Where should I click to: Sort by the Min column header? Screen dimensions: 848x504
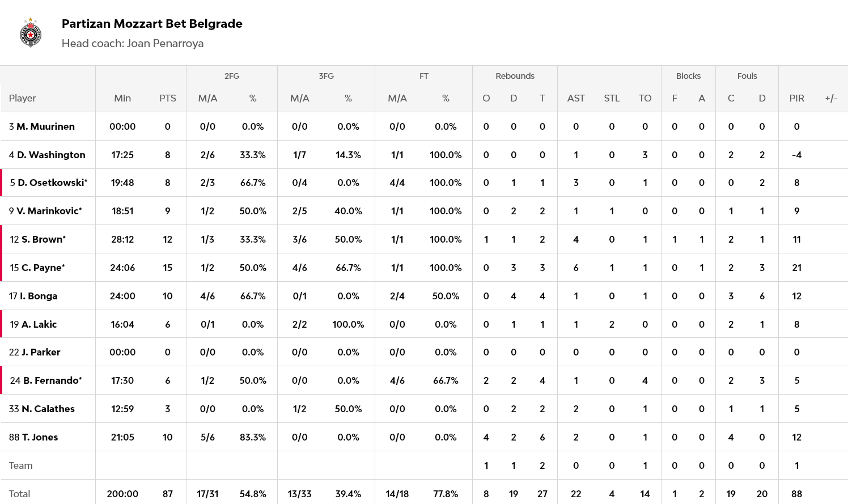click(x=122, y=98)
